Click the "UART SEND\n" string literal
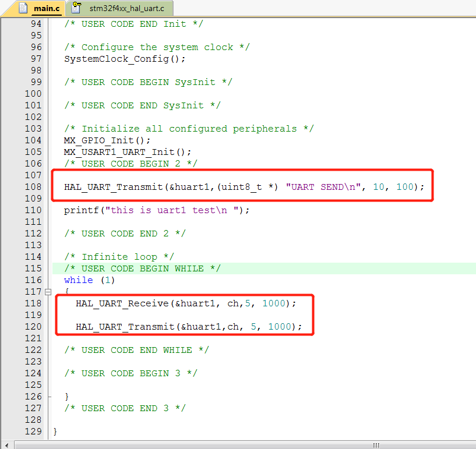 coord(323,187)
